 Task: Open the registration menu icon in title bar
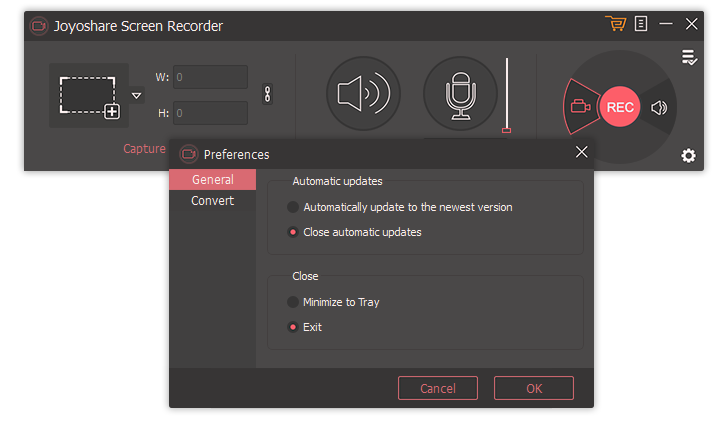[641, 24]
